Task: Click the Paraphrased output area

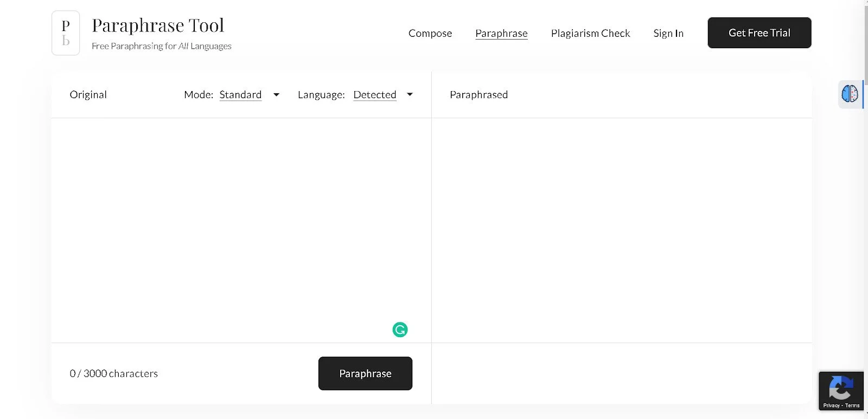Action: (622, 230)
